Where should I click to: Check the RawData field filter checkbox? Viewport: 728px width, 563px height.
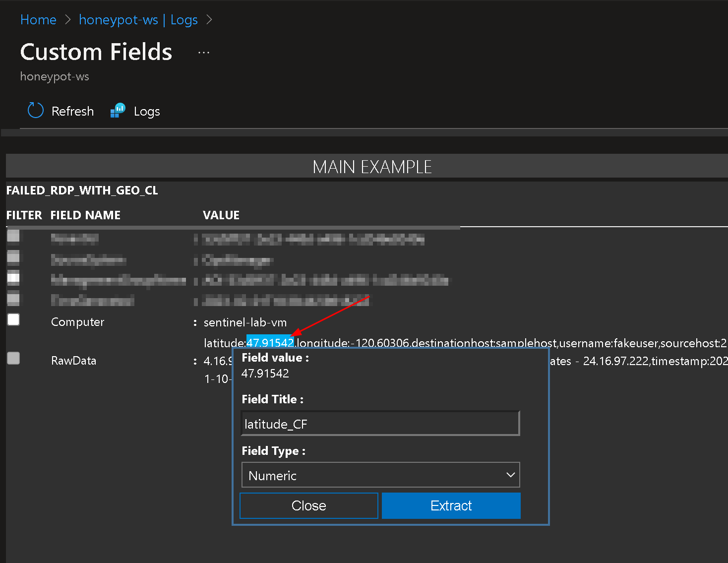coord(13,358)
